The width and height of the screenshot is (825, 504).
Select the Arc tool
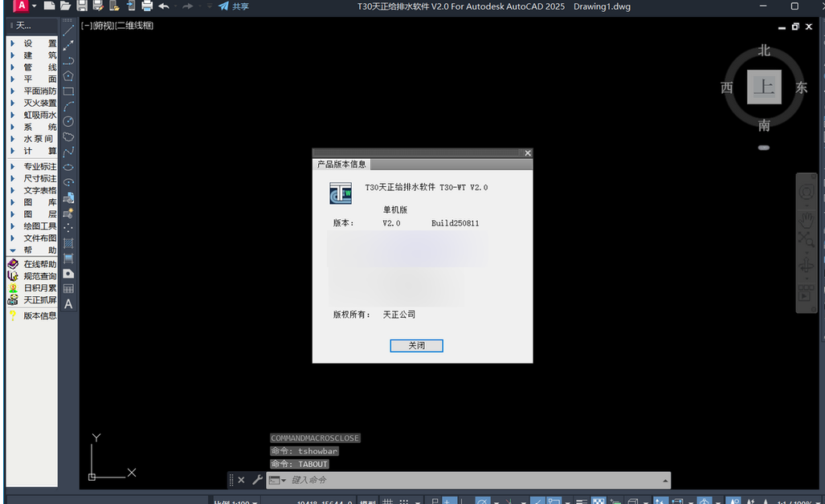click(68, 106)
